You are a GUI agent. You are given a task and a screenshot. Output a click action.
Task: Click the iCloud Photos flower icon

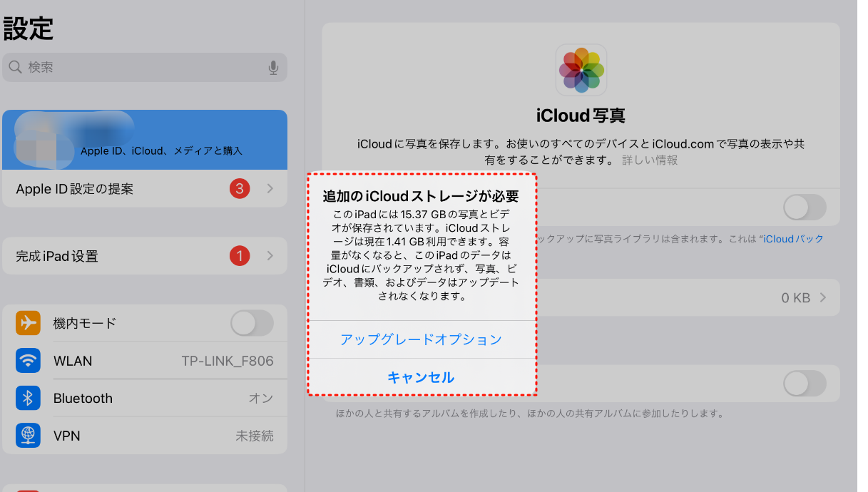[x=581, y=70]
